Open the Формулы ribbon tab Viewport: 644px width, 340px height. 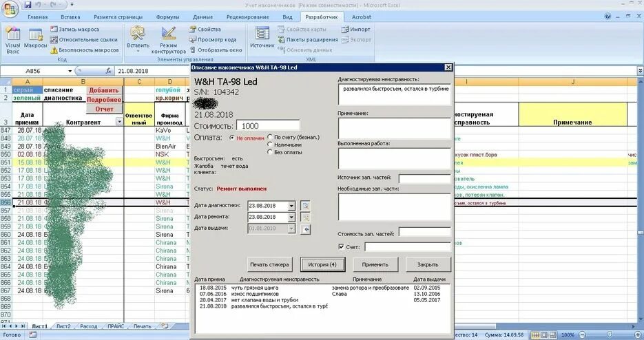tap(167, 17)
